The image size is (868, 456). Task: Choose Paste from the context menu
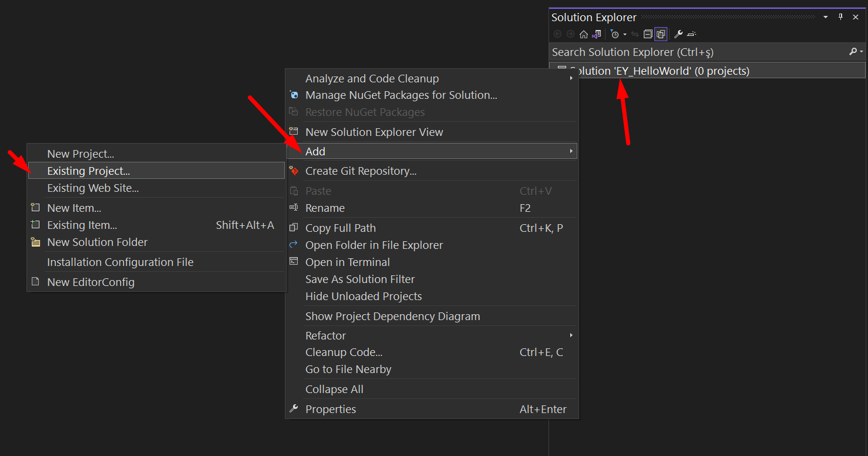pos(432,191)
